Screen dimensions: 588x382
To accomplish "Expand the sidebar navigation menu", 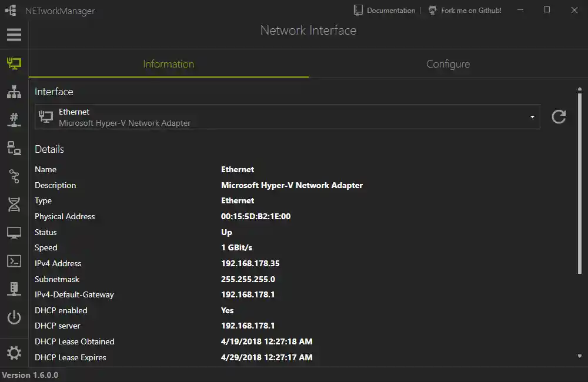I will click(14, 35).
